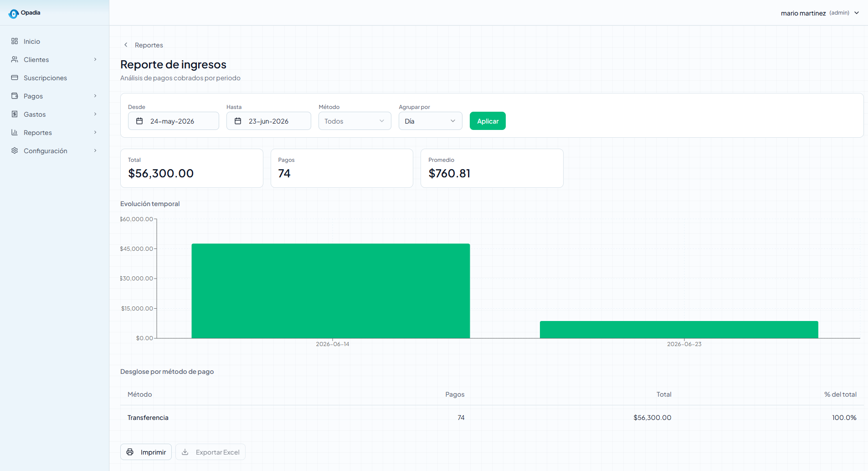Click the Suscripciones card icon
Image resolution: width=868 pixels, height=471 pixels.
pos(15,78)
